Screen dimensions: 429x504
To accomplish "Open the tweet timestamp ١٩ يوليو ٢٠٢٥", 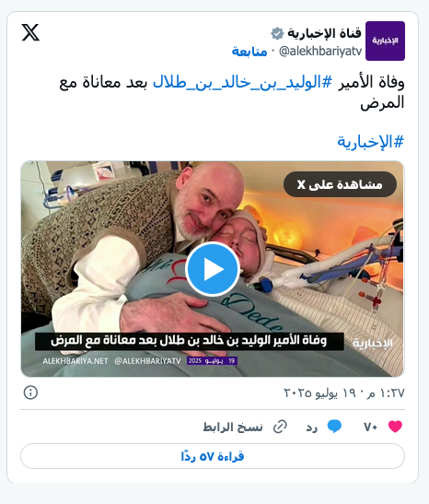I will tap(344, 393).
